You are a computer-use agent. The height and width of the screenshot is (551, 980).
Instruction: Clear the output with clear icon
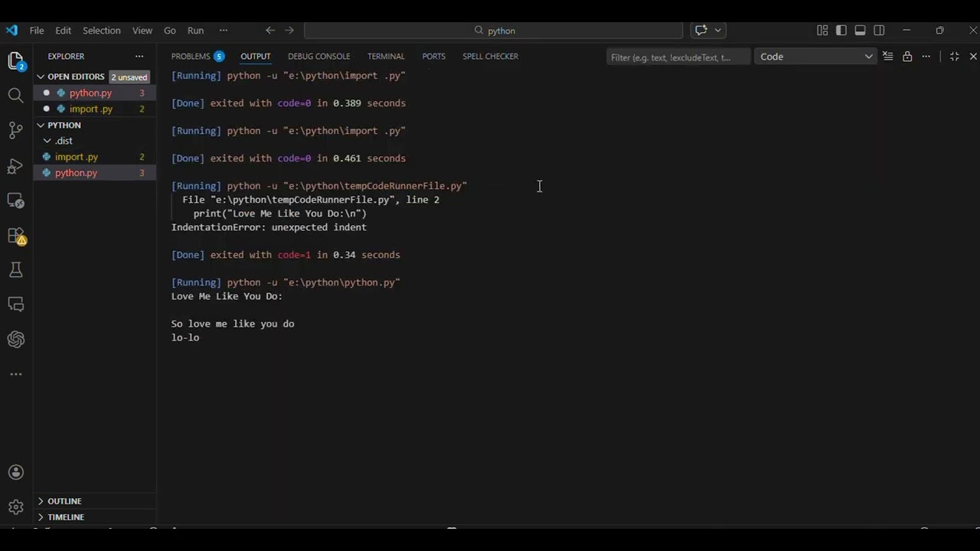888,57
